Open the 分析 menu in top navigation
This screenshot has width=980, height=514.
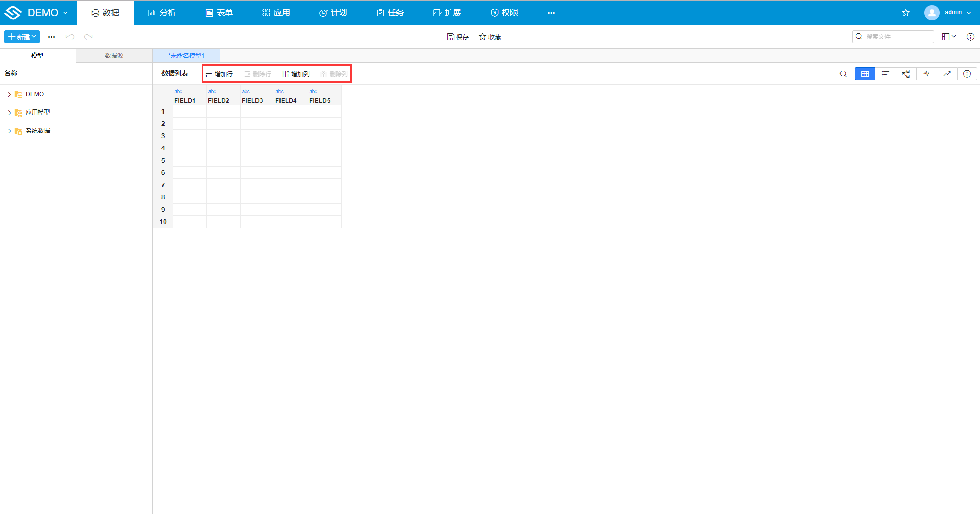pyautogui.click(x=162, y=13)
